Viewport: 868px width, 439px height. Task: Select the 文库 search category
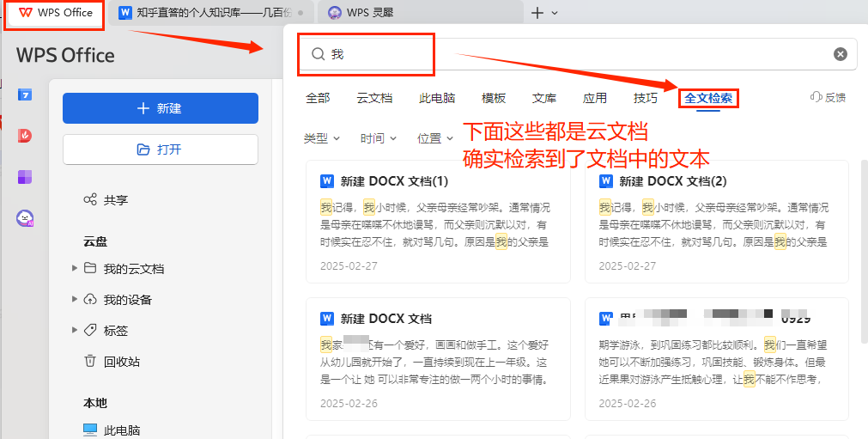point(544,98)
